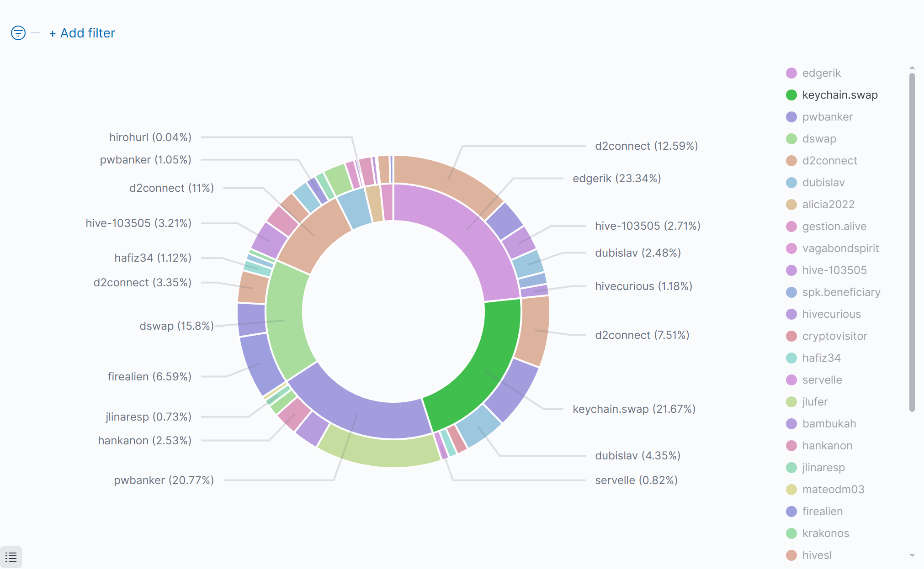Click the dswap (15.8%) chart label
924x569 pixels.
(176, 326)
